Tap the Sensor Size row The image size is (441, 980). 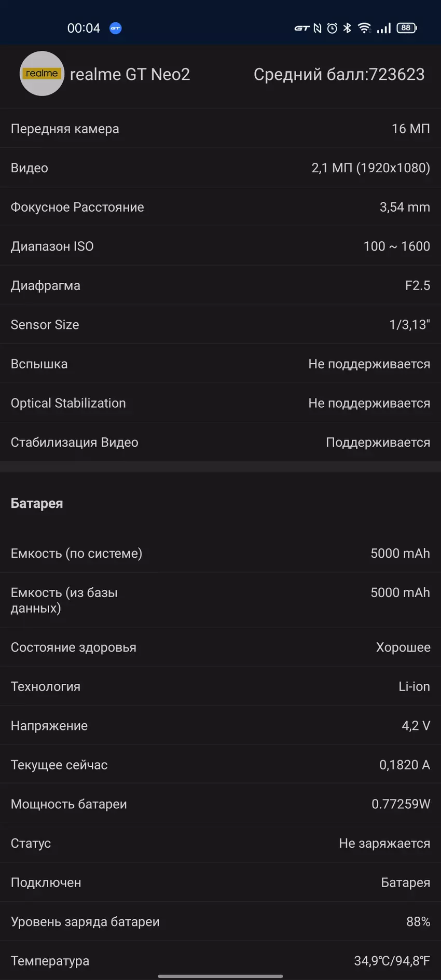point(220,325)
